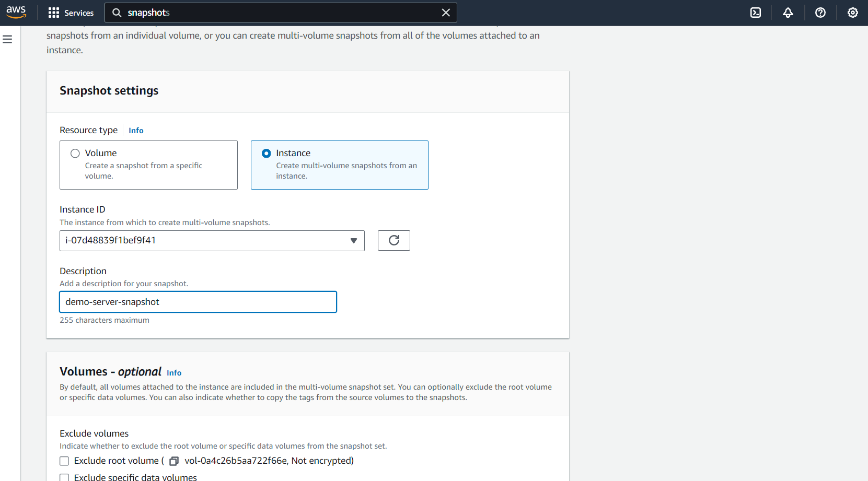The width and height of the screenshot is (868, 481).
Task: Click the AWS logo home icon
Action: (x=16, y=12)
